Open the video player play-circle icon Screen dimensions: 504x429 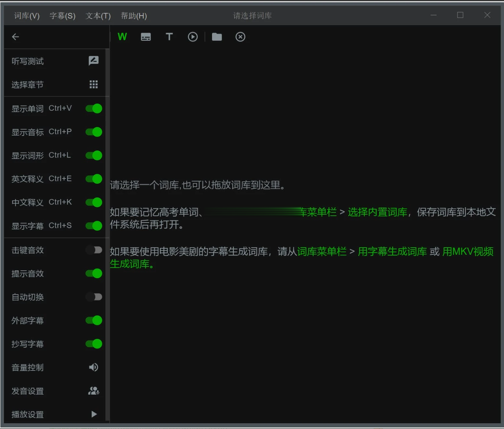tap(193, 37)
